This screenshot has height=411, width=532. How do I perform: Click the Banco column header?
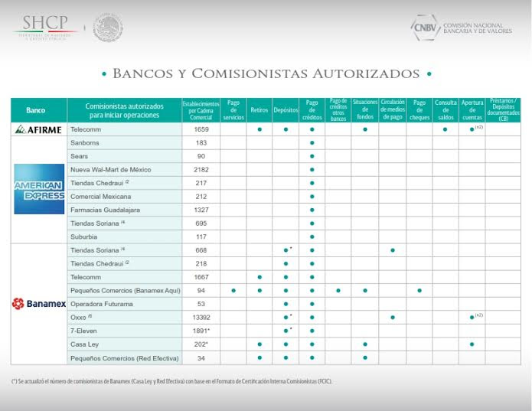39,110
